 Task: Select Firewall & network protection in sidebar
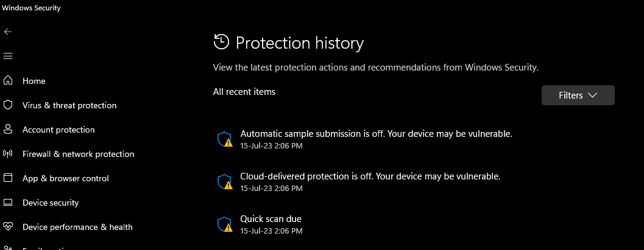[x=78, y=154]
